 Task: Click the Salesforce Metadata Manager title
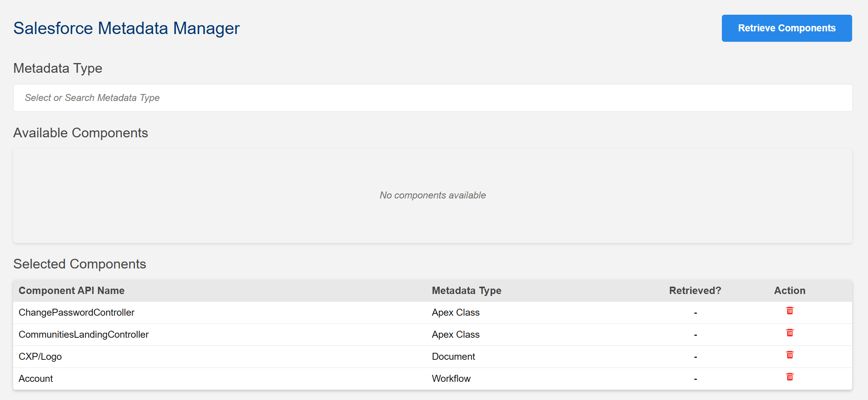126,28
